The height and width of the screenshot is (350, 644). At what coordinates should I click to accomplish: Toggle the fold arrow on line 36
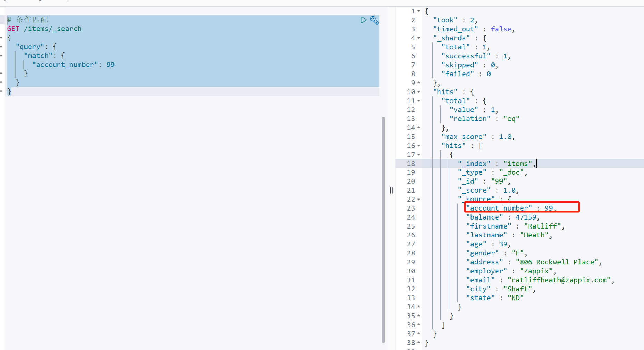tap(419, 325)
